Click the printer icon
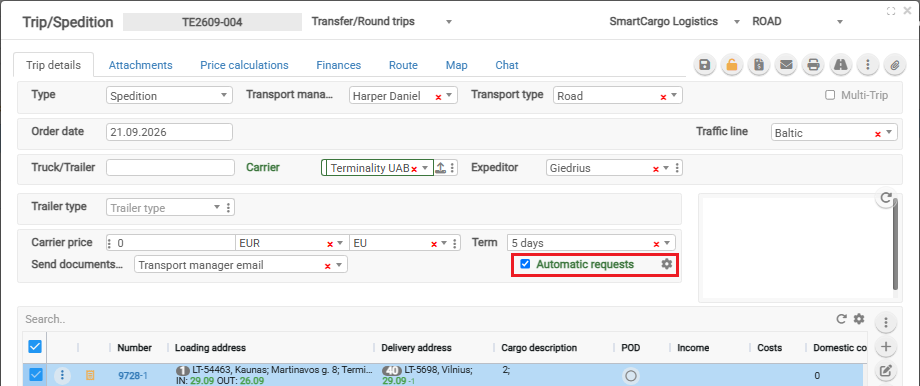920x386 pixels. (x=813, y=65)
